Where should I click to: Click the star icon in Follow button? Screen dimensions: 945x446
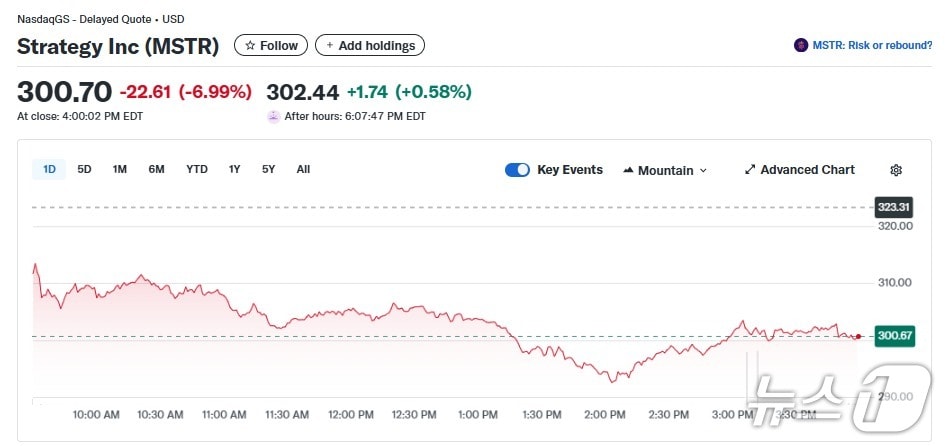tap(250, 46)
